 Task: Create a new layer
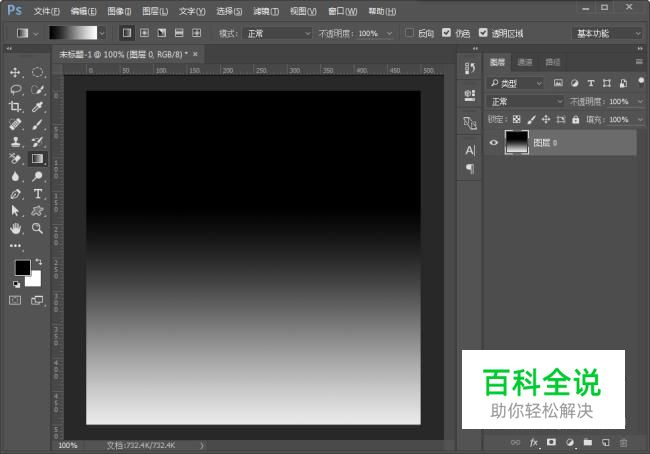[x=606, y=442]
